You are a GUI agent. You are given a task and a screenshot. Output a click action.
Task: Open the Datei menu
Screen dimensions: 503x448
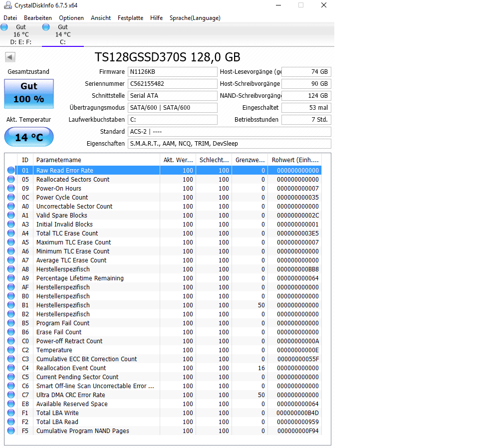coord(10,18)
